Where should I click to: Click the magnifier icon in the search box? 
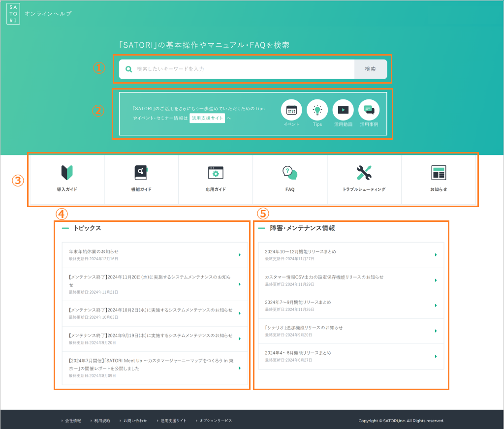128,69
